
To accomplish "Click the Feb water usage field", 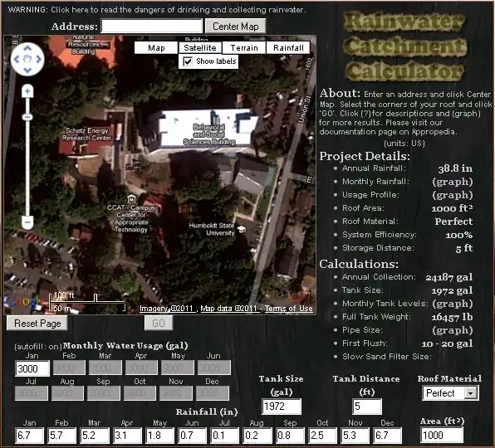I will pos(68,368).
